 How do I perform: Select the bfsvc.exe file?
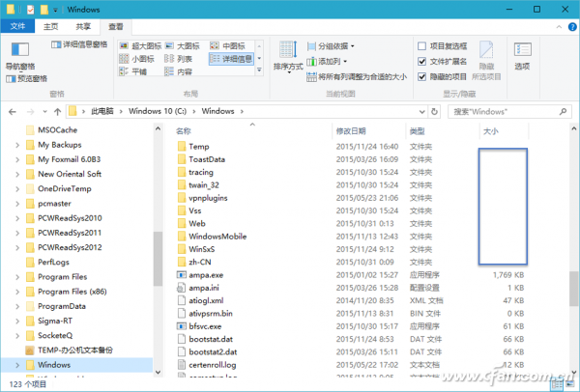tap(205, 326)
